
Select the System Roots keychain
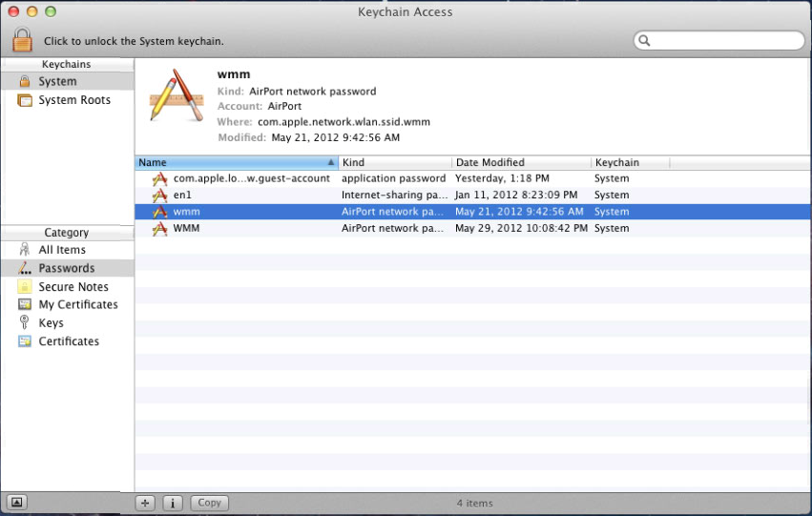pyautogui.click(x=68, y=100)
